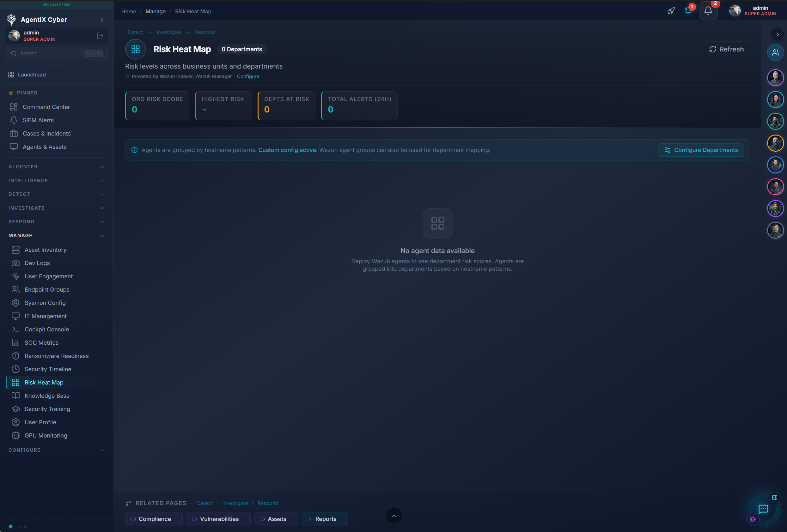Open the notifications bell with badge 2
787x532 pixels.
click(x=708, y=11)
